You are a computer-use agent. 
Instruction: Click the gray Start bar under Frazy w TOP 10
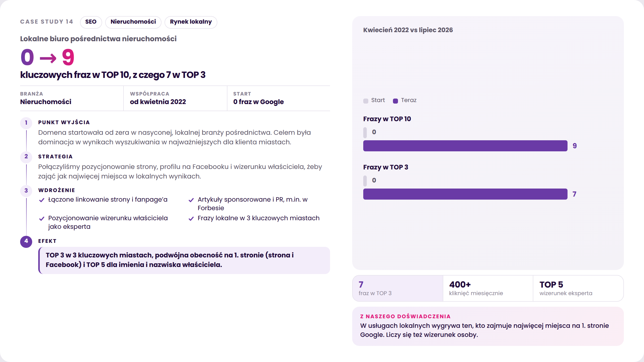coord(365,132)
